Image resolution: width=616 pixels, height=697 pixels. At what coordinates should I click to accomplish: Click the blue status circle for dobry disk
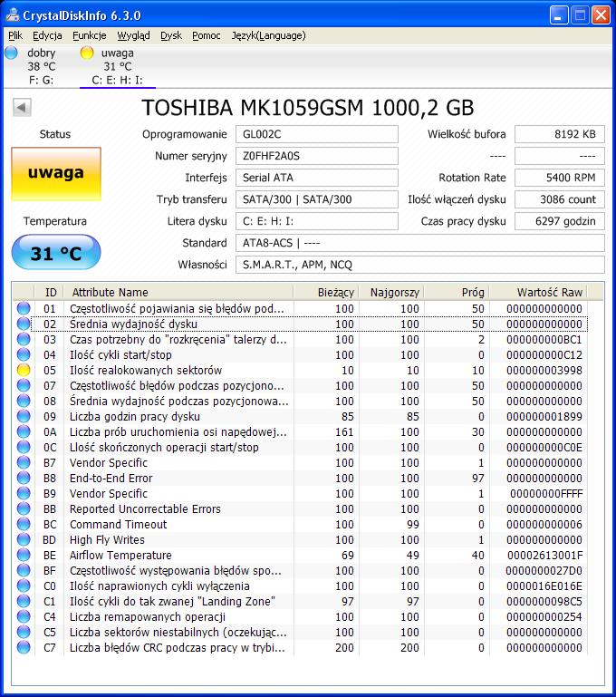tap(11, 53)
